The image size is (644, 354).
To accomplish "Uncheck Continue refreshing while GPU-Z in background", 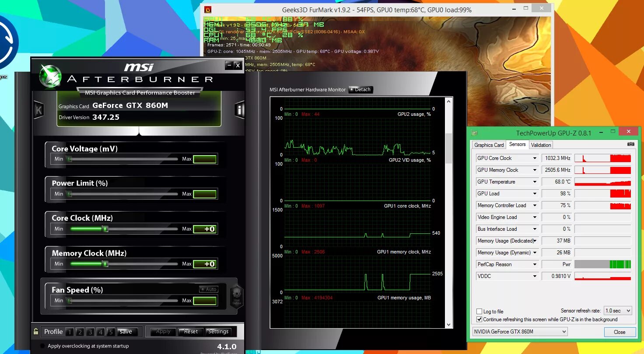I will (479, 319).
